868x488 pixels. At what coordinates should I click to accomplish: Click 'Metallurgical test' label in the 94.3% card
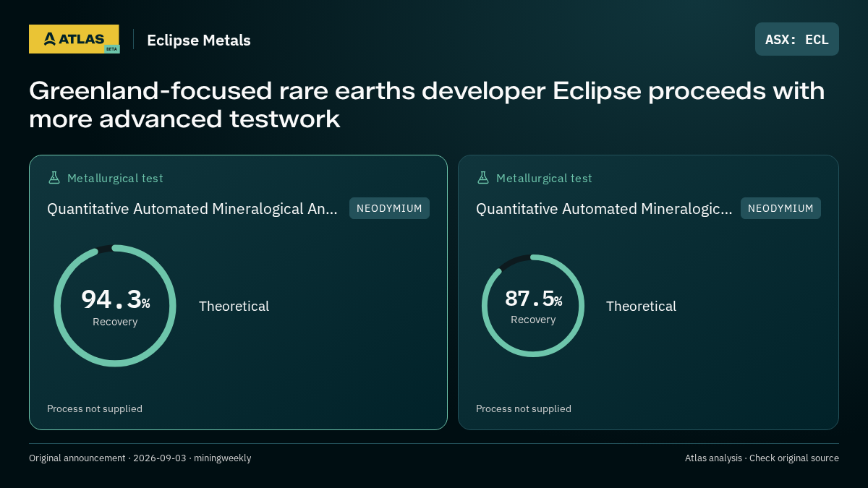click(115, 179)
